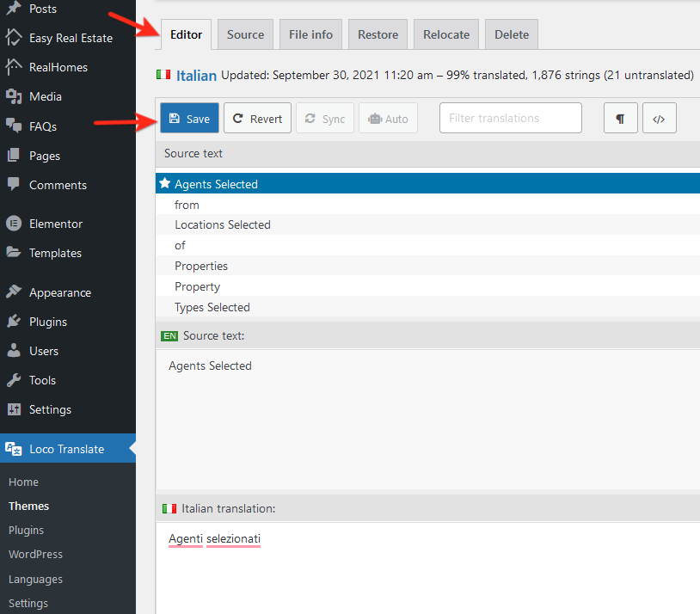Open the Elementor menu label
The width and height of the screenshot is (700, 614).
tap(56, 224)
